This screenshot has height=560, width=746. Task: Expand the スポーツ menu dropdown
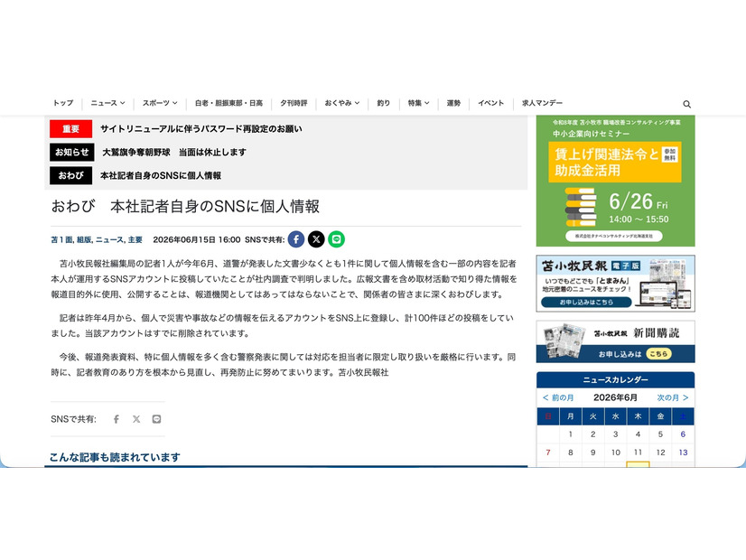[160, 103]
